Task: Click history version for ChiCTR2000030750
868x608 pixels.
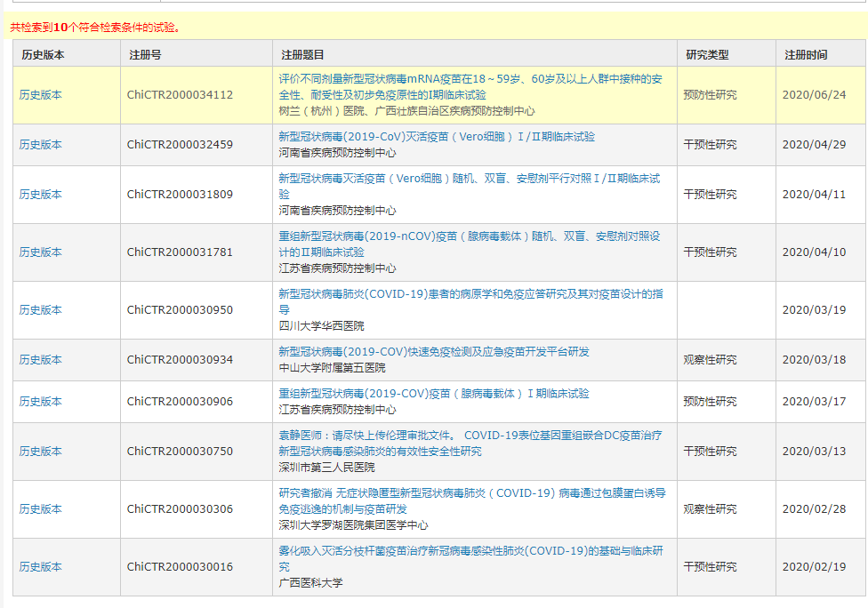Action: 41,451
